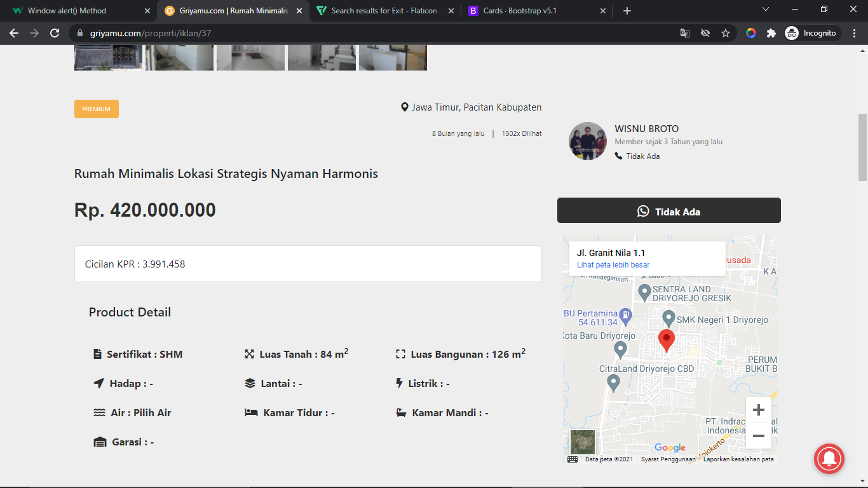868x488 pixels.
Task: Click the WhatsApp Tidak Ada button
Action: (668, 211)
